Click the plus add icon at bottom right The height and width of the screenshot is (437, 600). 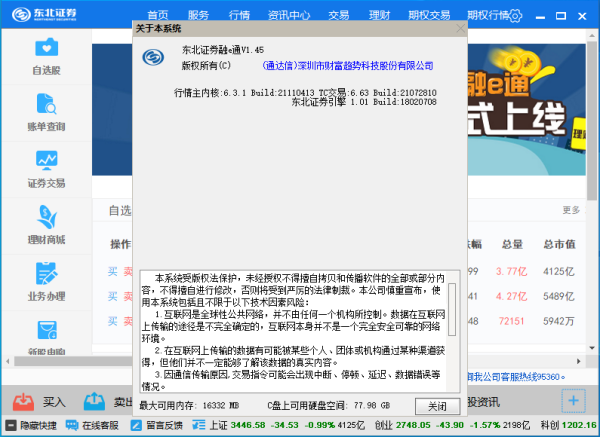coord(573,401)
